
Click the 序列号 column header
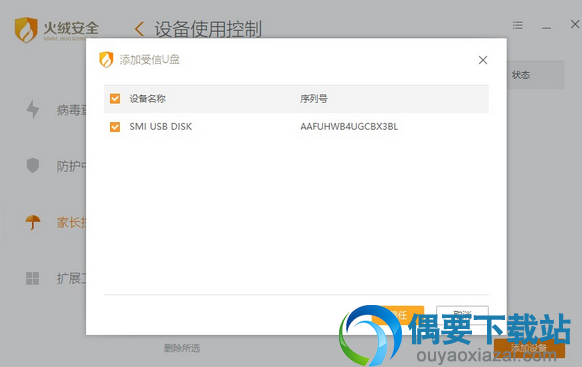click(314, 98)
